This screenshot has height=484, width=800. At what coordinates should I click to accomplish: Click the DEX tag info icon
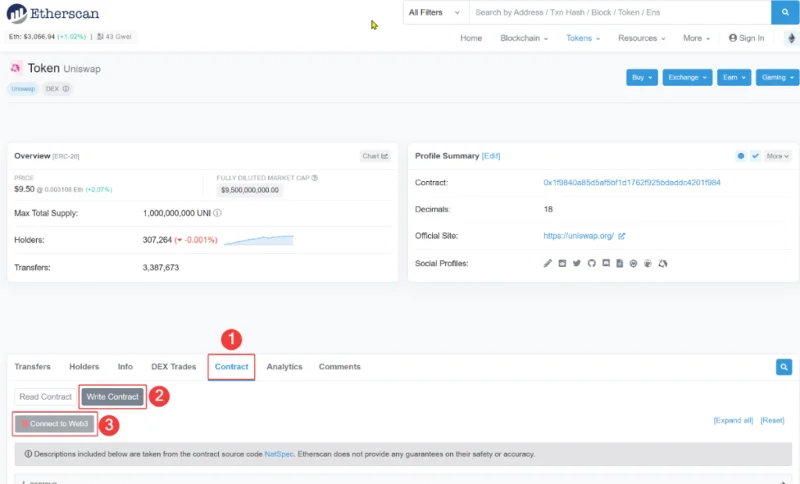point(66,89)
